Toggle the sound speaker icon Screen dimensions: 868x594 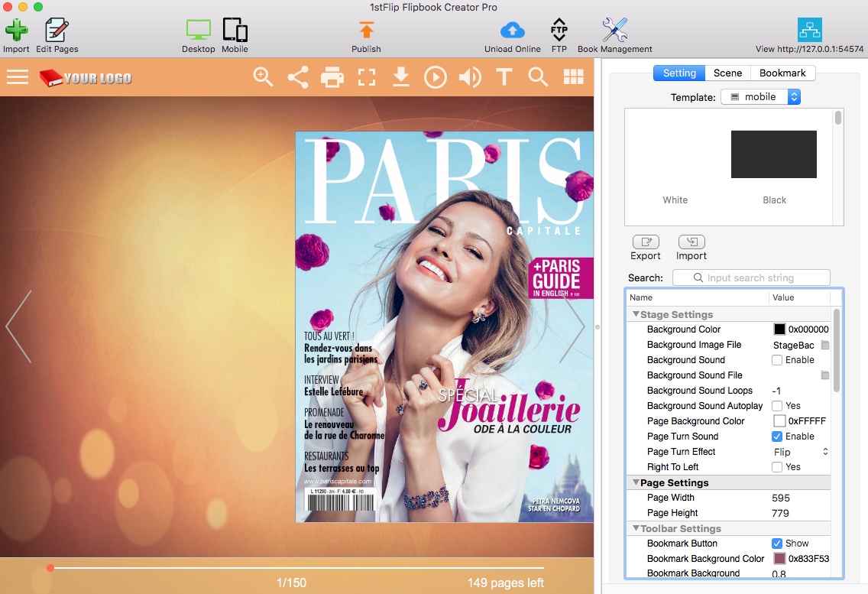coord(470,77)
